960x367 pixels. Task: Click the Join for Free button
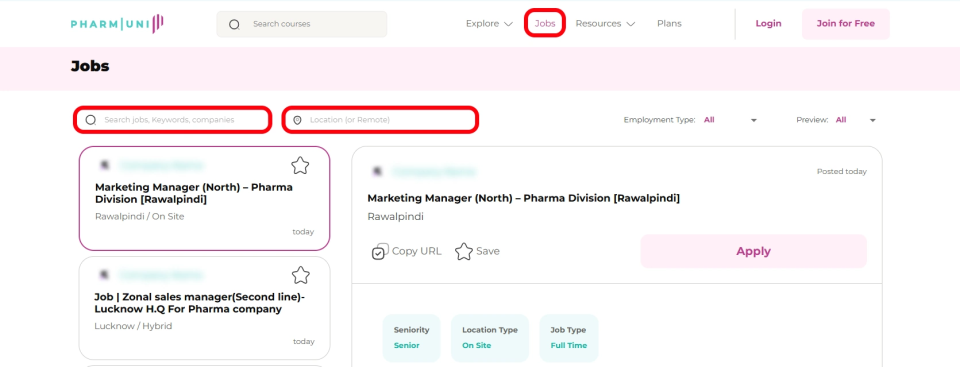point(846,24)
